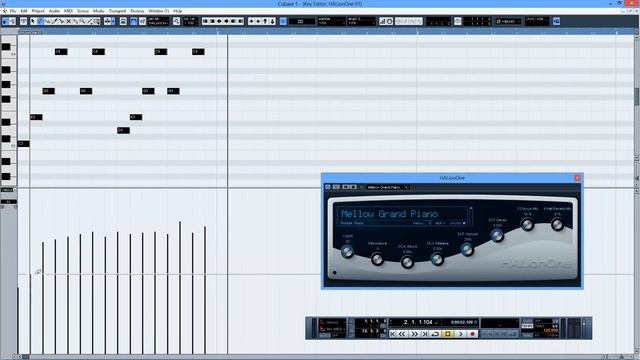This screenshot has height=360, width=640.
Task: Open the MIDI menu
Action: coord(68,11)
